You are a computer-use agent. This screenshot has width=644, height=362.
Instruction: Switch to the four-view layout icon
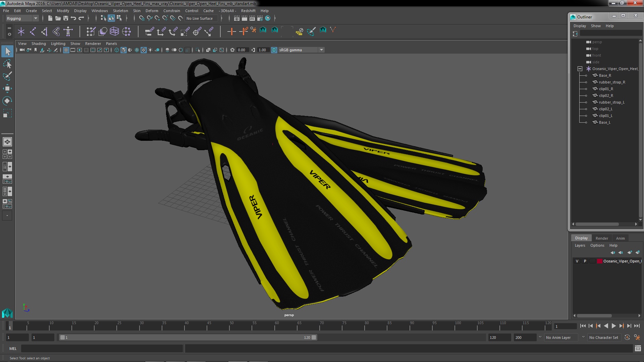coord(7,154)
